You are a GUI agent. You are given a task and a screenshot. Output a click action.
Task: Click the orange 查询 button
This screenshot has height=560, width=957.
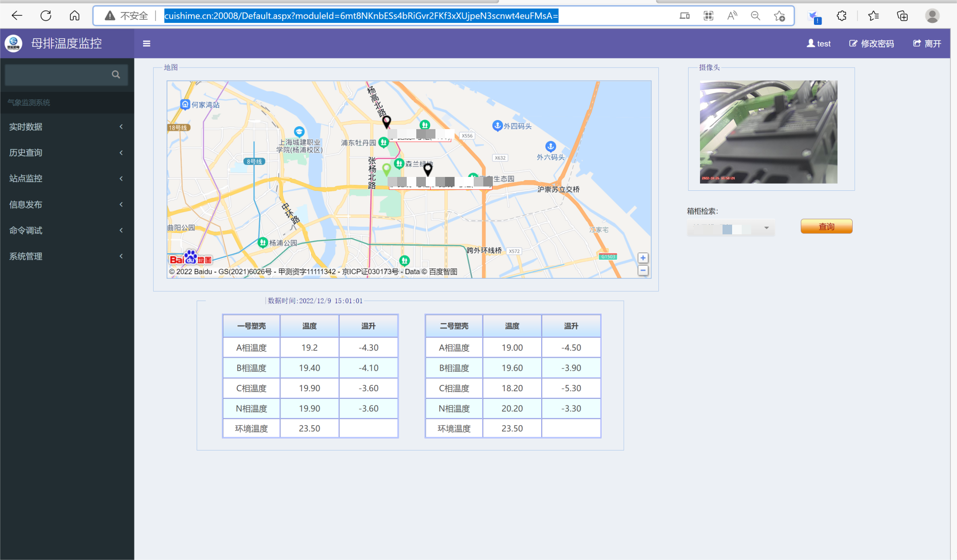(x=826, y=226)
